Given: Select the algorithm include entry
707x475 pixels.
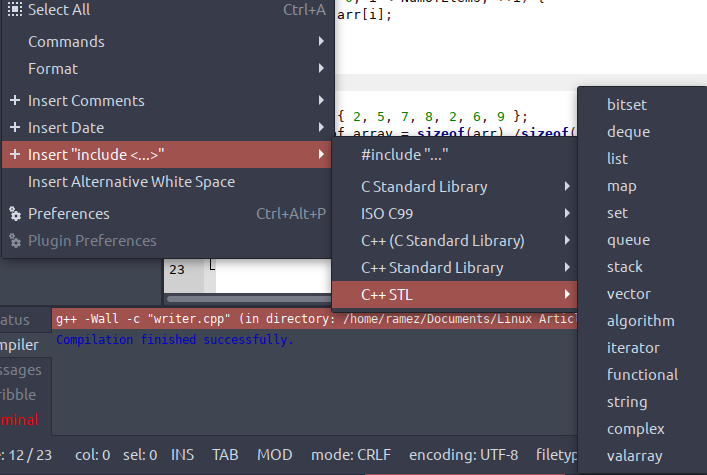Looking at the screenshot, I should pos(640,321).
